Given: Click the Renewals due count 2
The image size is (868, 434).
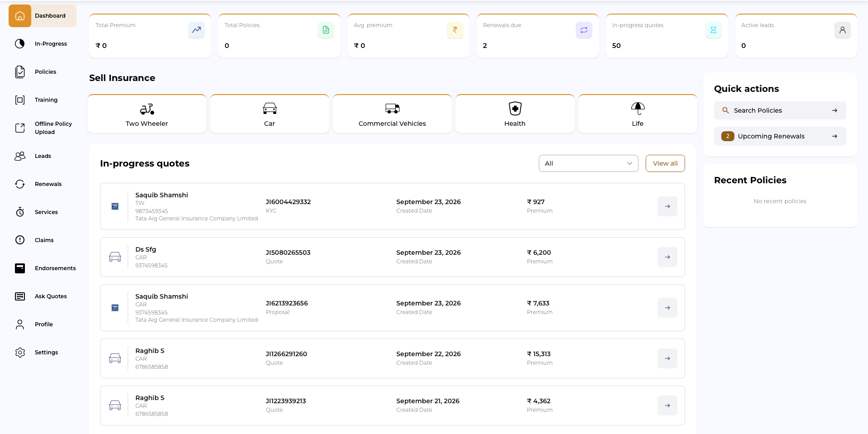Looking at the screenshot, I should pyautogui.click(x=485, y=46).
